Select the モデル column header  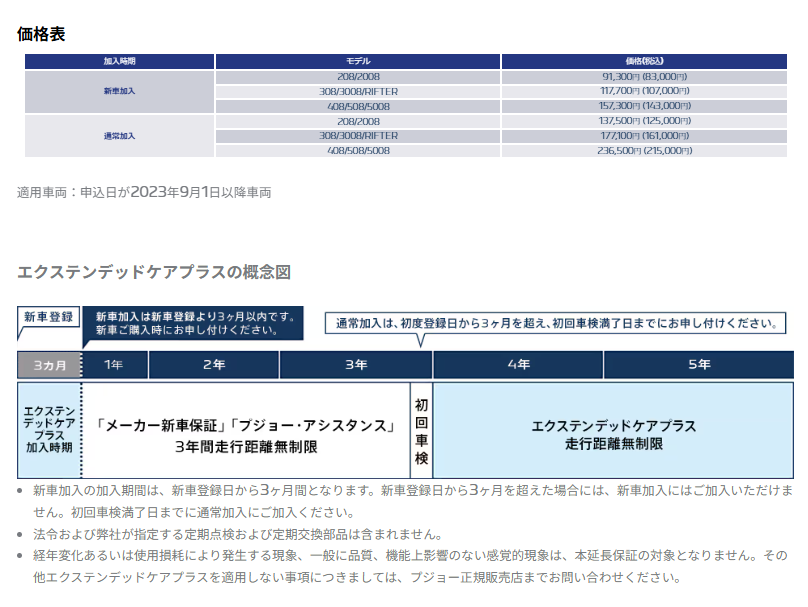coord(358,61)
